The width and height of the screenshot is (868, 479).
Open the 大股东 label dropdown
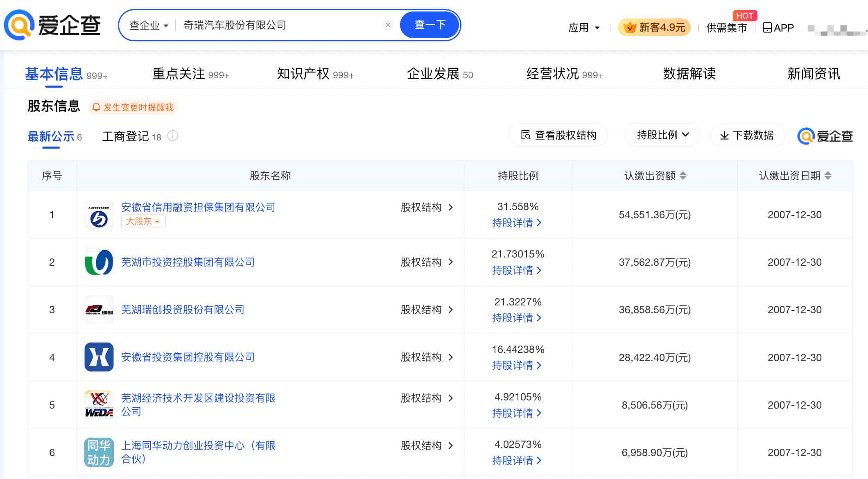coord(143,221)
